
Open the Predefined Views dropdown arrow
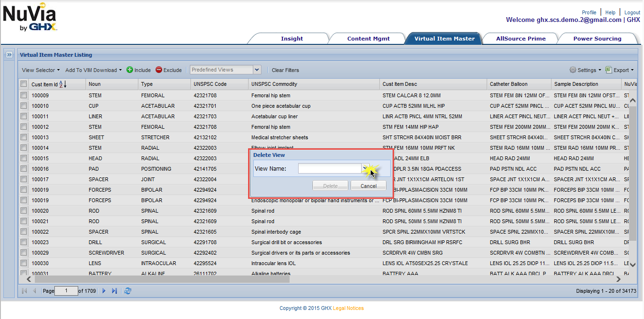point(257,70)
